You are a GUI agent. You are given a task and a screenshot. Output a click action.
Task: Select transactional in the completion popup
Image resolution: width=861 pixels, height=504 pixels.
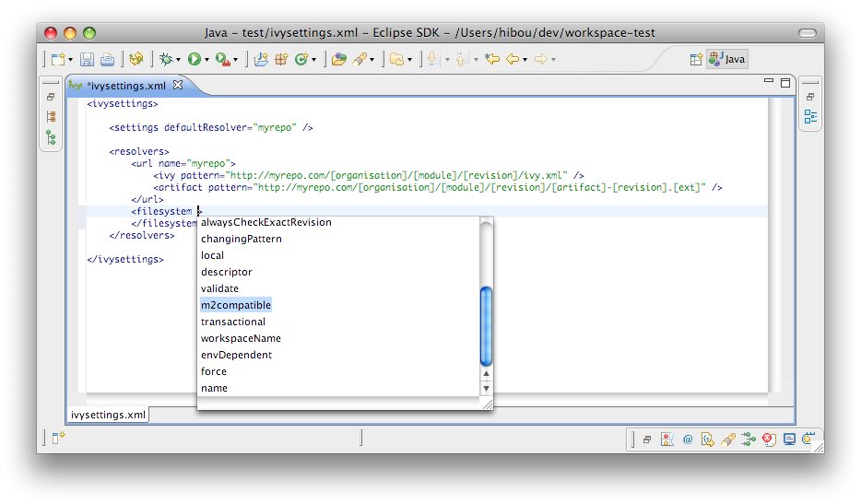(x=233, y=322)
